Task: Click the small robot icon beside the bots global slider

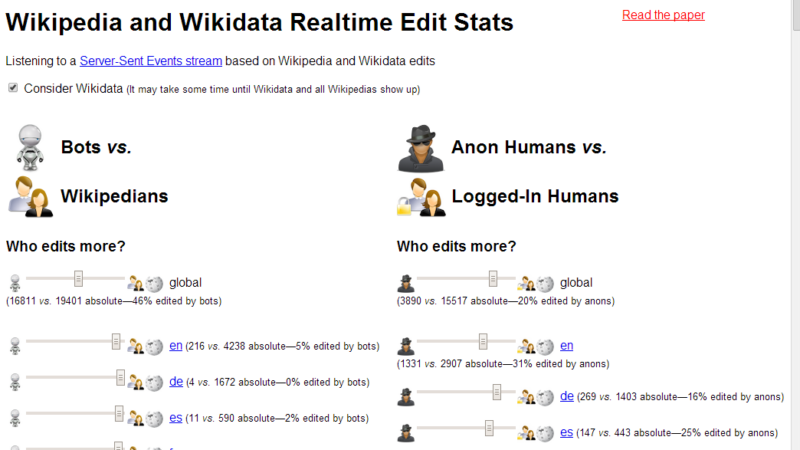Action: click(x=14, y=283)
